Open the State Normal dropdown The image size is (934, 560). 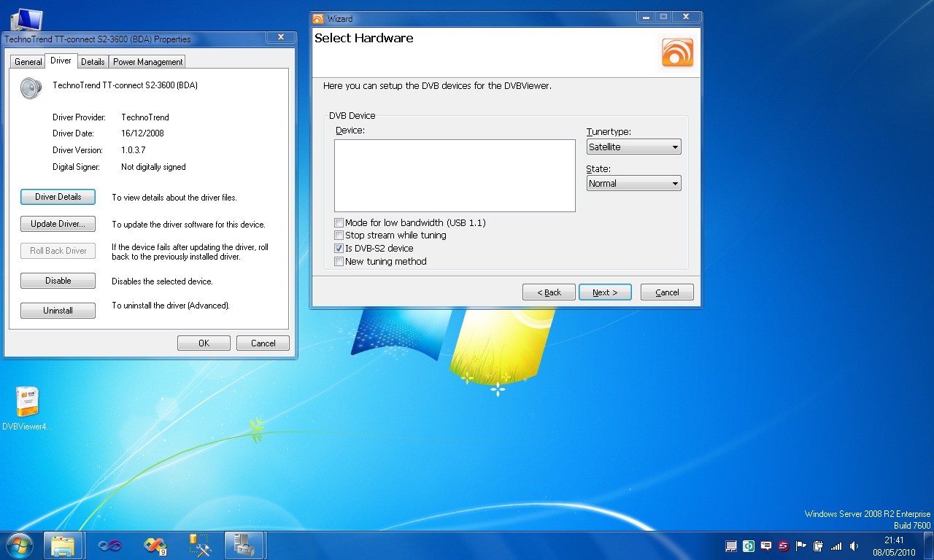pos(633,183)
